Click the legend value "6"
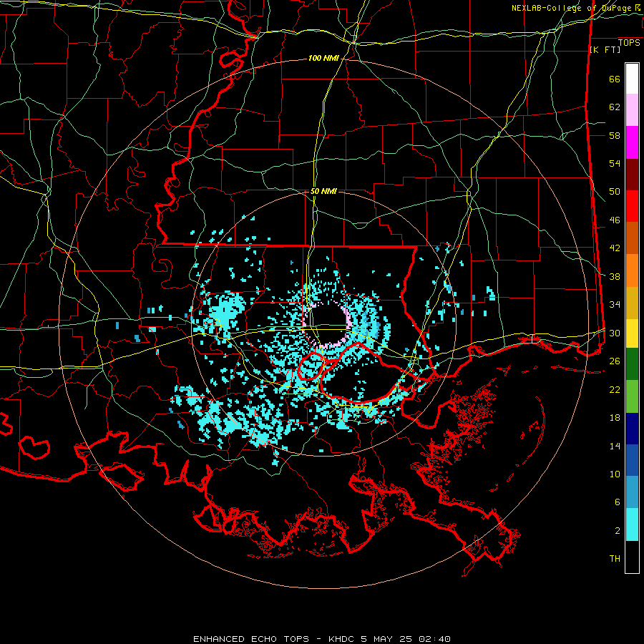Image resolution: width=644 pixels, height=644 pixels. [x=618, y=502]
